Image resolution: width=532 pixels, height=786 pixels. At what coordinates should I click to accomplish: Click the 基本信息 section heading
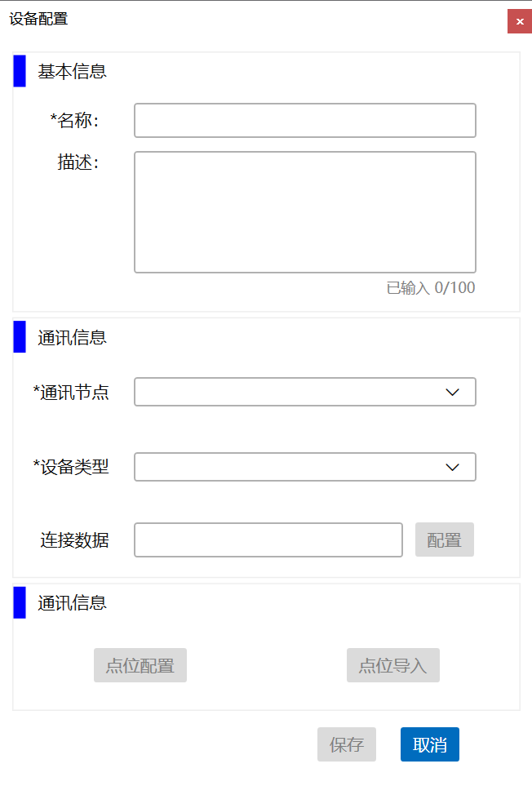72,72
